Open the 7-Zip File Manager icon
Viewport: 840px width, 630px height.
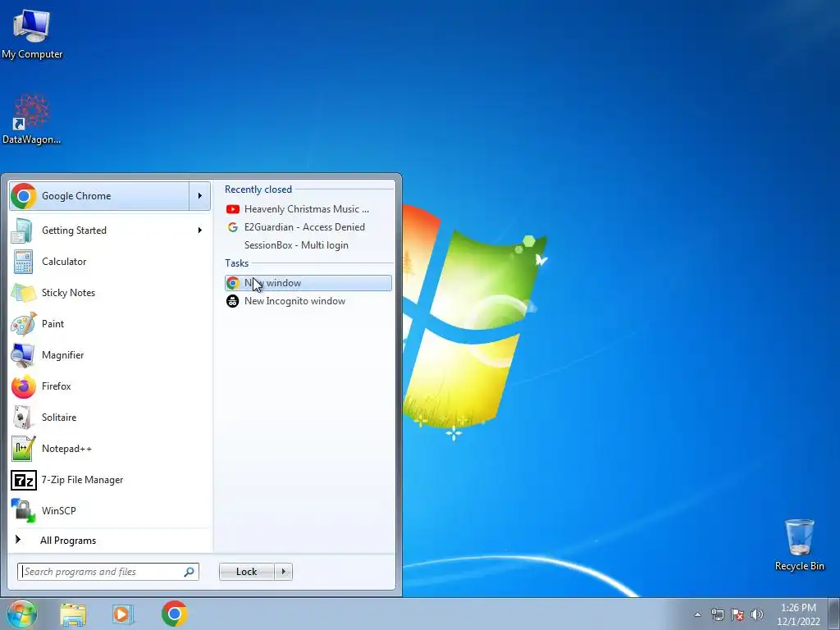pos(23,480)
